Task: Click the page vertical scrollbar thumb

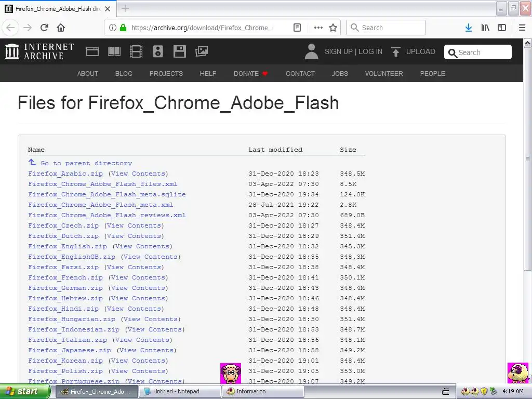Action: (528, 159)
